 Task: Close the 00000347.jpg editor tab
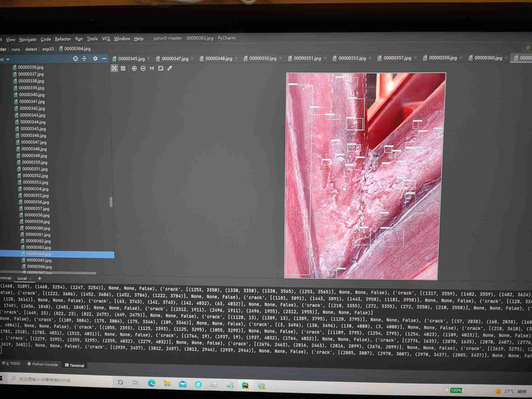tap(192, 58)
